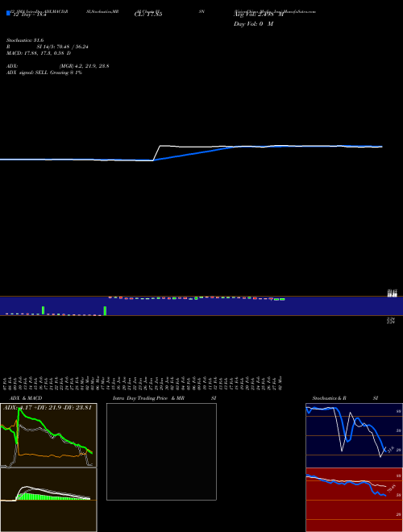This screenshot has width=403, height=532.
Task: Click the 'ADX & MACD' panel title
Action: [x=26, y=398]
